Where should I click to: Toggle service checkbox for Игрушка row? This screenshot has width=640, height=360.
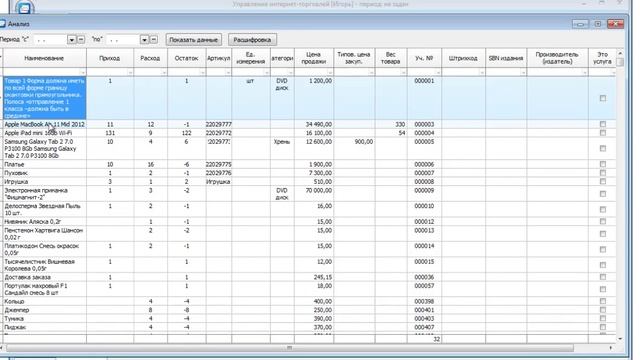603,181
